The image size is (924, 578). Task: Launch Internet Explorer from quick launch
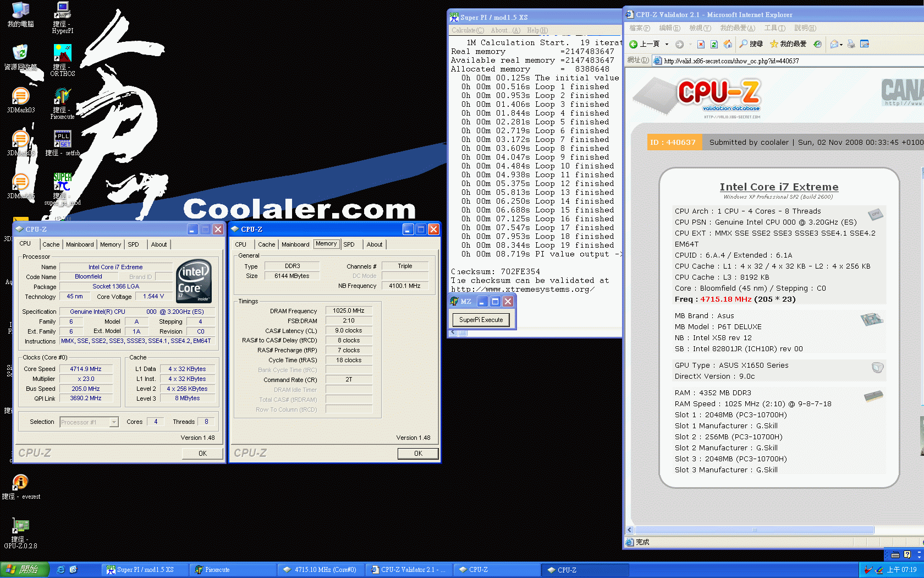[x=61, y=570]
